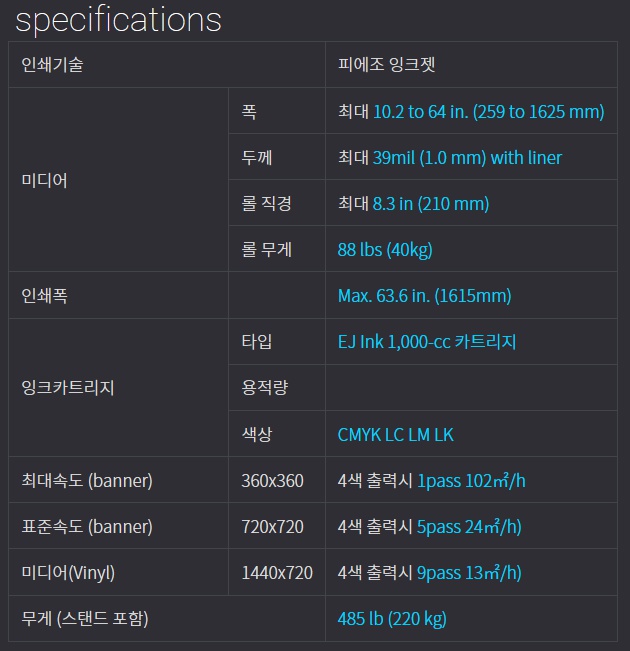Select the 1440x720 resolution cell

click(x=277, y=572)
